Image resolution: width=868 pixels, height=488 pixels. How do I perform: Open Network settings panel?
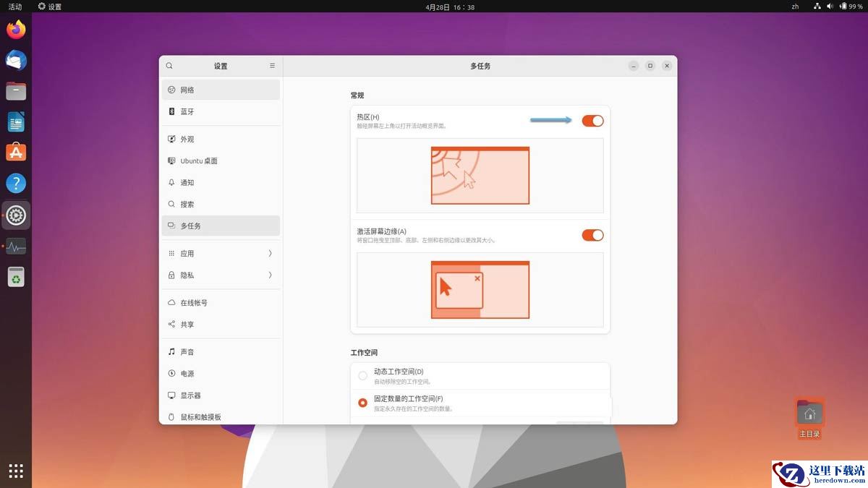click(221, 90)
